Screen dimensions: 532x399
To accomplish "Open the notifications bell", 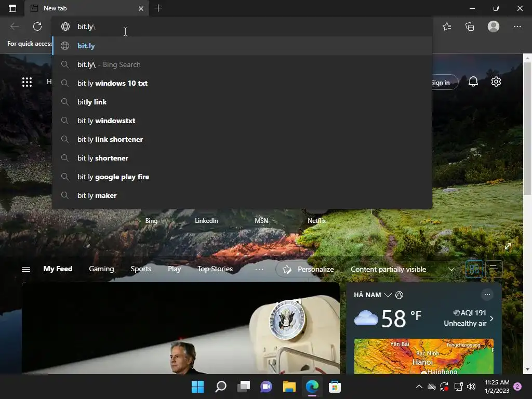I will tap(473, 82).
